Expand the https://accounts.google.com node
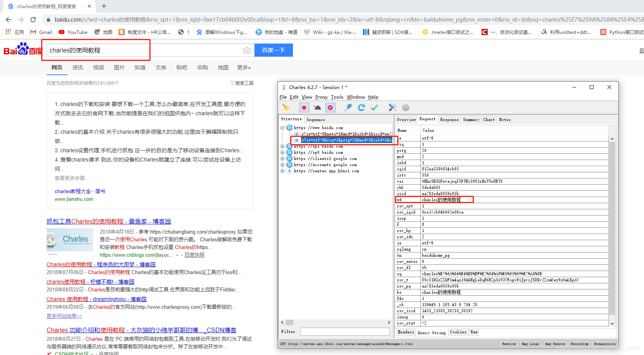This screenshot has height=355, width=644. 282,165
